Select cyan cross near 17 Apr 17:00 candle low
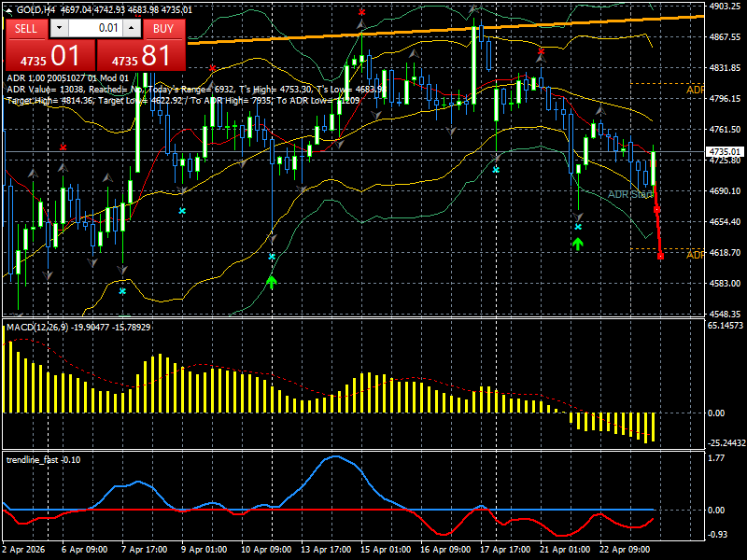The image size is (747, 560). coord(496,170)
